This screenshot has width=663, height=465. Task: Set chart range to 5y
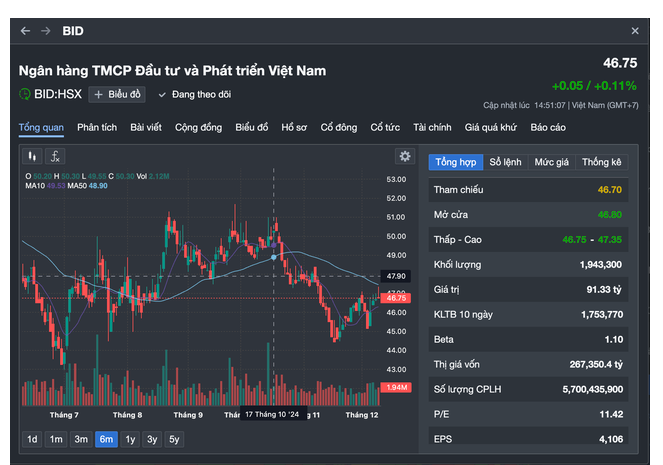pyautogui.click(x=174, y=440)
